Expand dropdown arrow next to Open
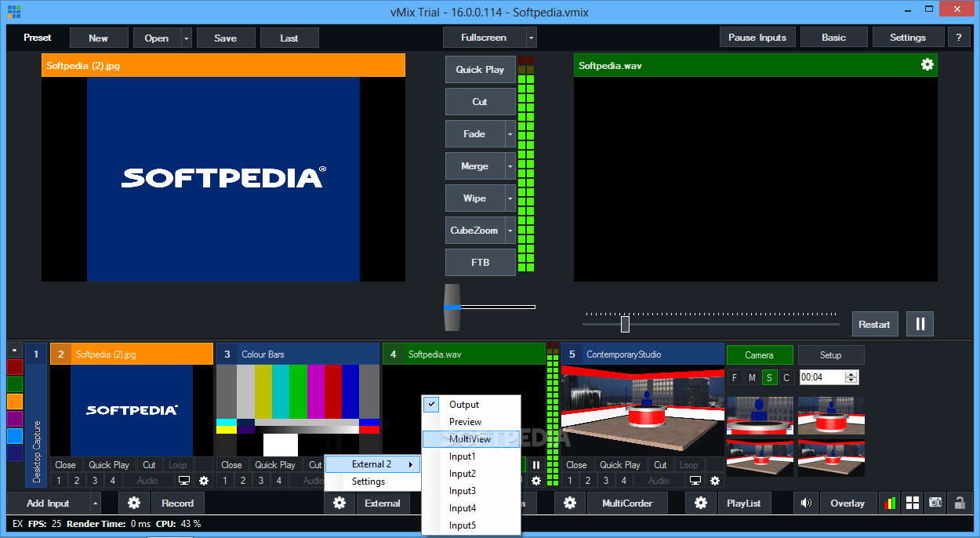This screenshot has width=980, height=538. [186, 38]
